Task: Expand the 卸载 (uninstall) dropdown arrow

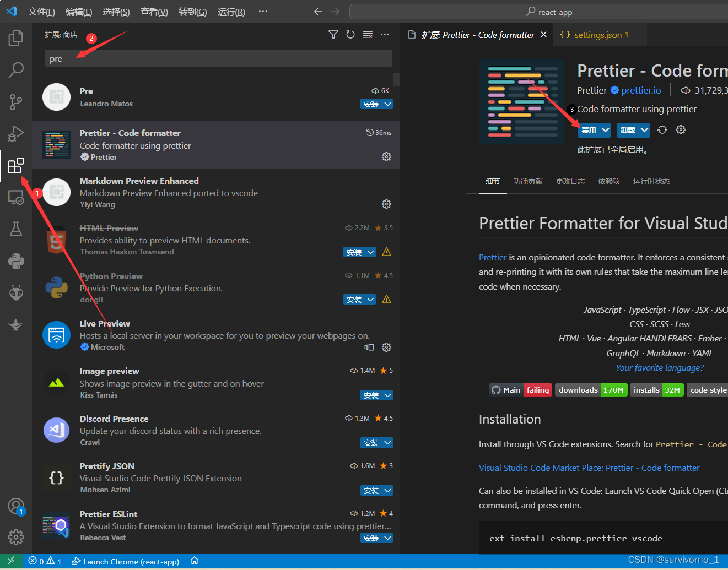Action: pos(644,130)
